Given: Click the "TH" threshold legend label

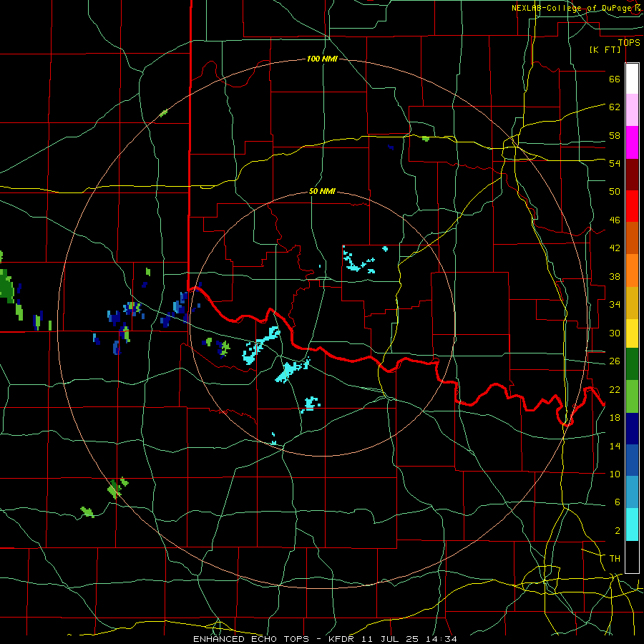Looking at the screenshot, I should coord(615,558).
